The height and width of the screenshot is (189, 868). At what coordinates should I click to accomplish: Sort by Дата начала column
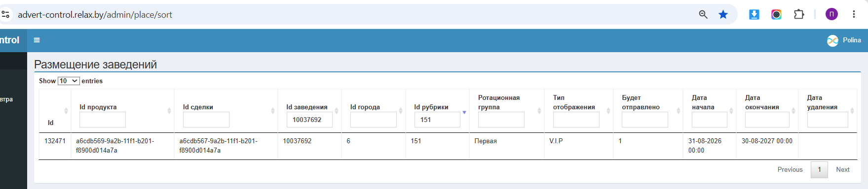coord(699,102)
